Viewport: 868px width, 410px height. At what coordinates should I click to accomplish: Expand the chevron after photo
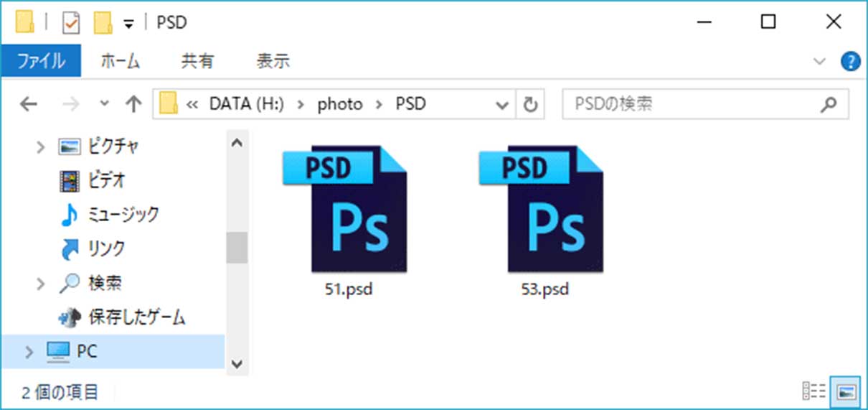[378, 104]
